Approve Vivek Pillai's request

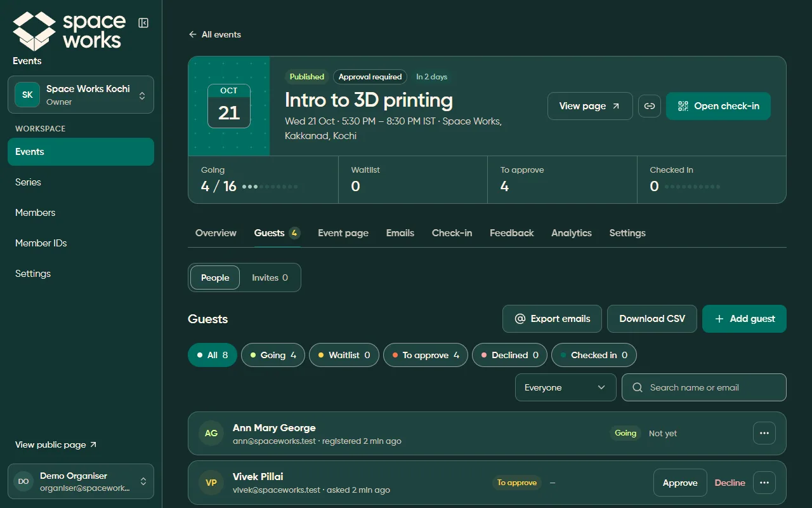680,483
